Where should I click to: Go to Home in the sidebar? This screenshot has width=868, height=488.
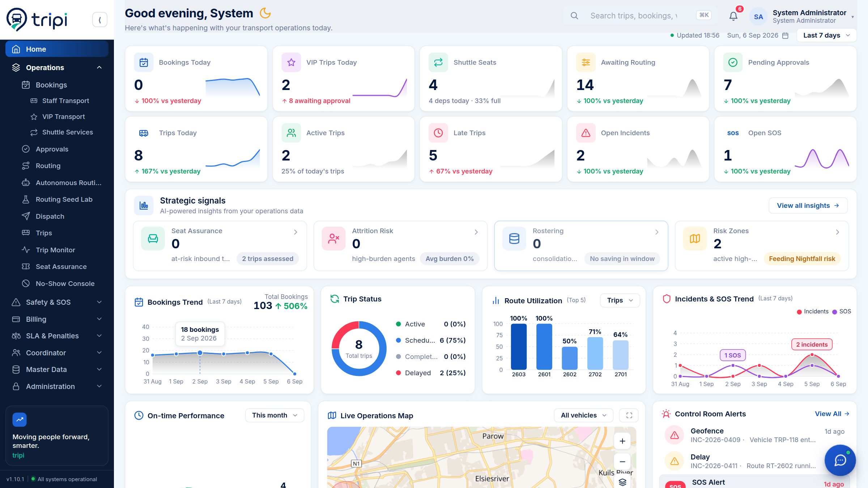point(57,49)
